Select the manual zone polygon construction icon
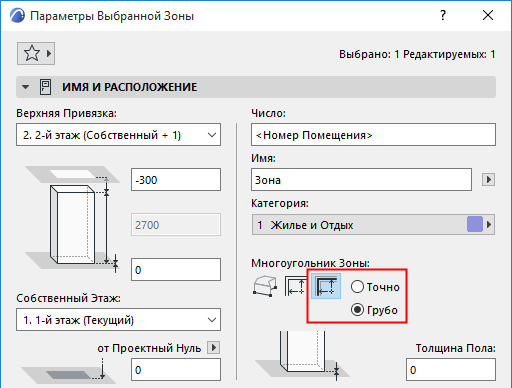Viewport: 512px width, 388px height. click(x=265, y=286)
